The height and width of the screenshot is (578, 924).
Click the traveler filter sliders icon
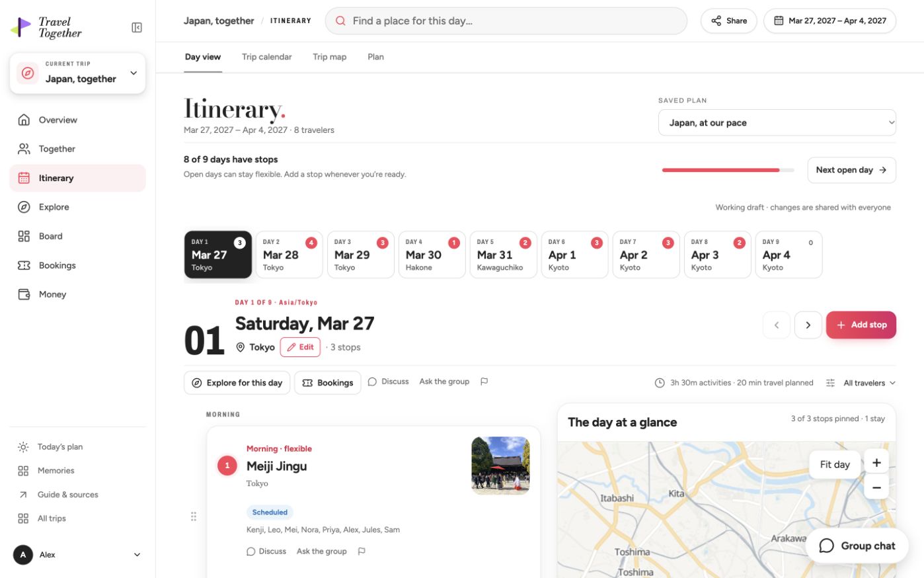[x=830, y=383]
